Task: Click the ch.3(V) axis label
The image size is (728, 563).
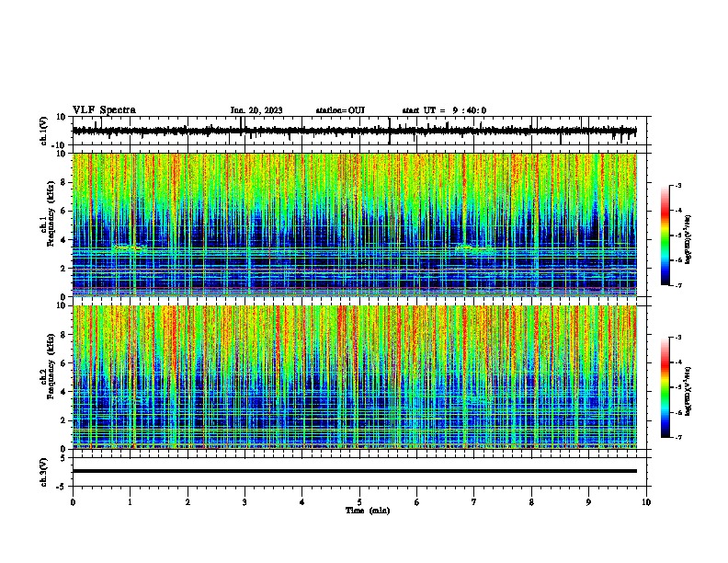Action: 44,473
